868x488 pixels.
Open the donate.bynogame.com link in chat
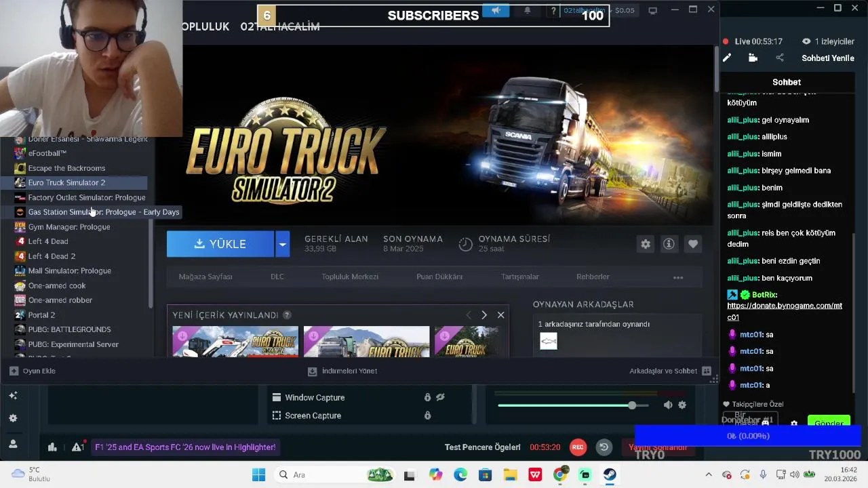(785, 311)
